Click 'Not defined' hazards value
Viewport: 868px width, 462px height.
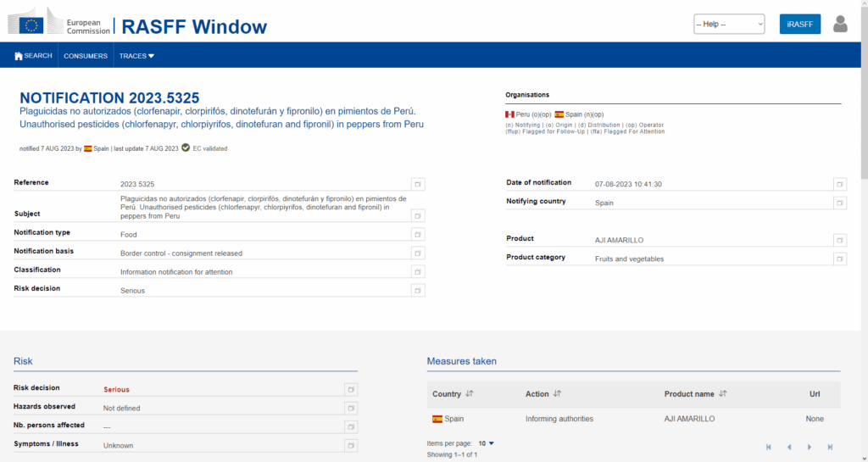[121, 409]
